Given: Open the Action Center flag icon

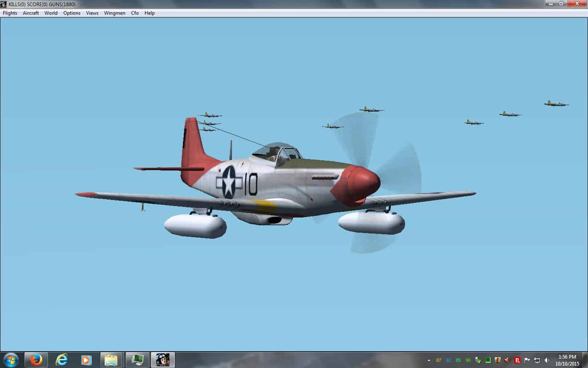Looking at the screenshot, I should pos(527,360).
